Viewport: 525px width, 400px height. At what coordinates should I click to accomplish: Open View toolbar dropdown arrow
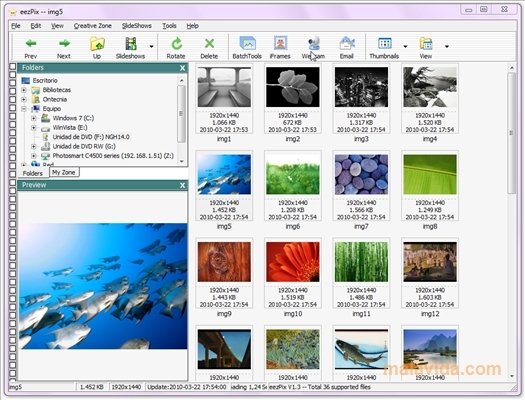pos(447,46)
